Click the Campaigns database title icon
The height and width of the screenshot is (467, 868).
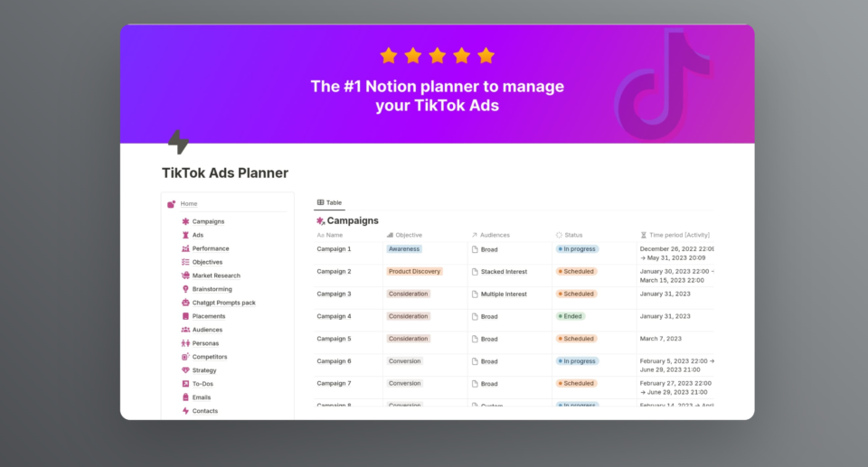tap(320, 220)
